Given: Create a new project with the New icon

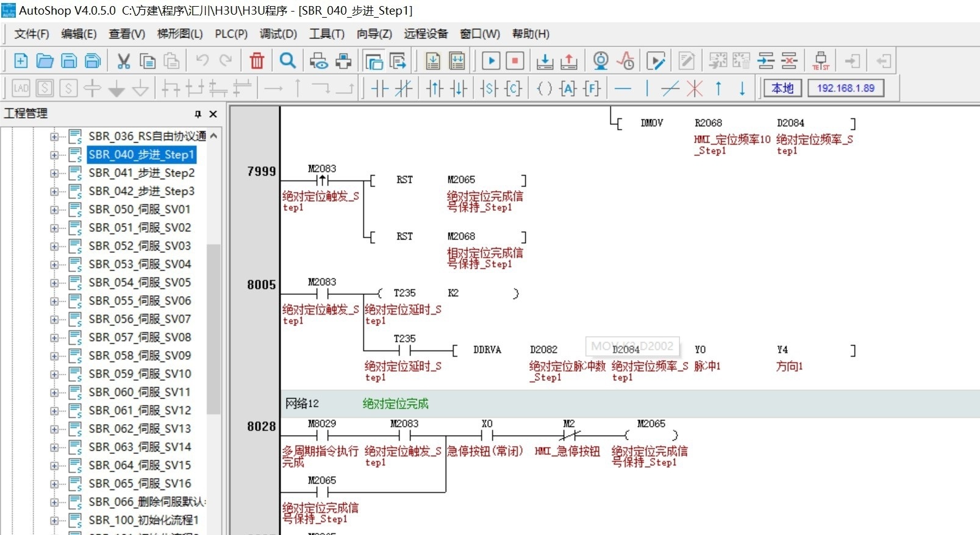Looking at the screenshot, I should point(21,60).
